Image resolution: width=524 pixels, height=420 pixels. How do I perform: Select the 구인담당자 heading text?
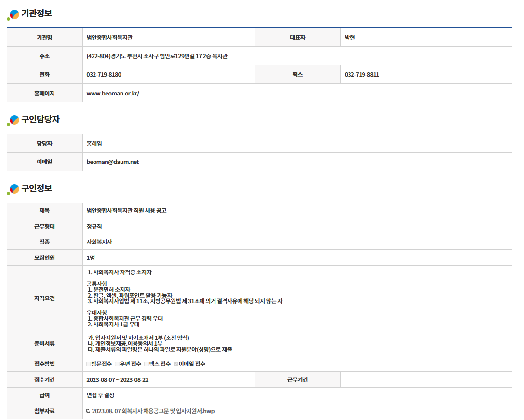tap(40, 120)
